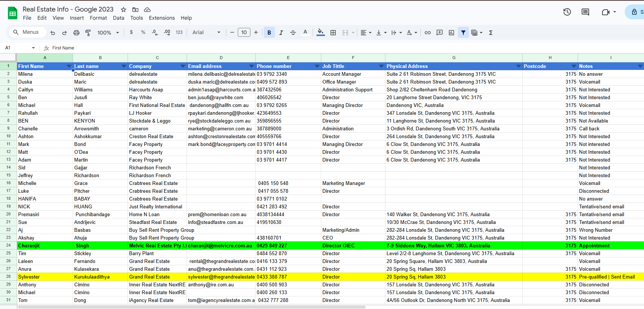Open comments speech bubble icon

pos(585,12)
